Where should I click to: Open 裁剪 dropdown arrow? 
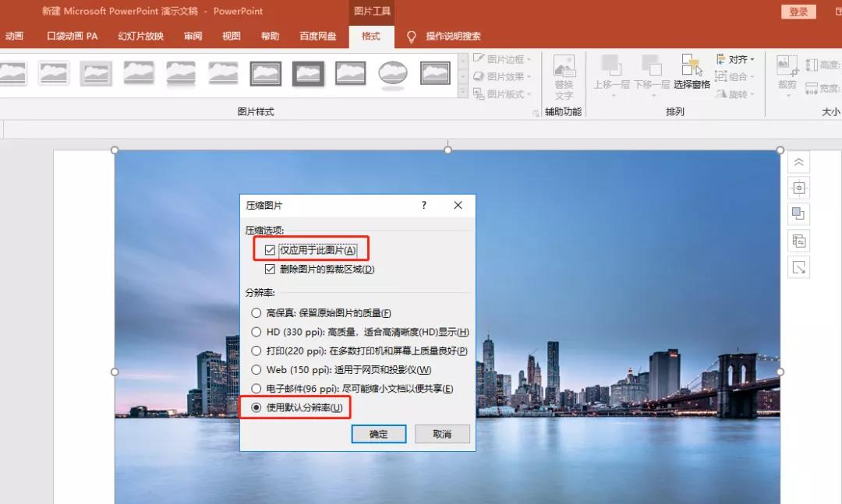[x=787, y=96]
